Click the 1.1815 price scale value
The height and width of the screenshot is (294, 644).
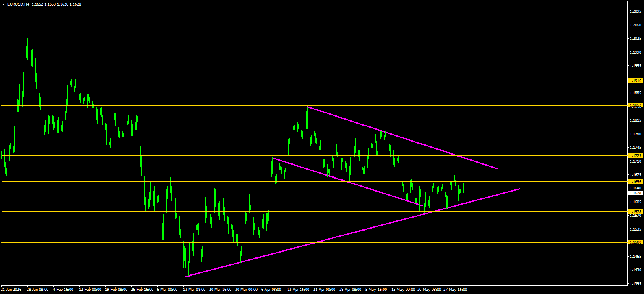point(635,120)
